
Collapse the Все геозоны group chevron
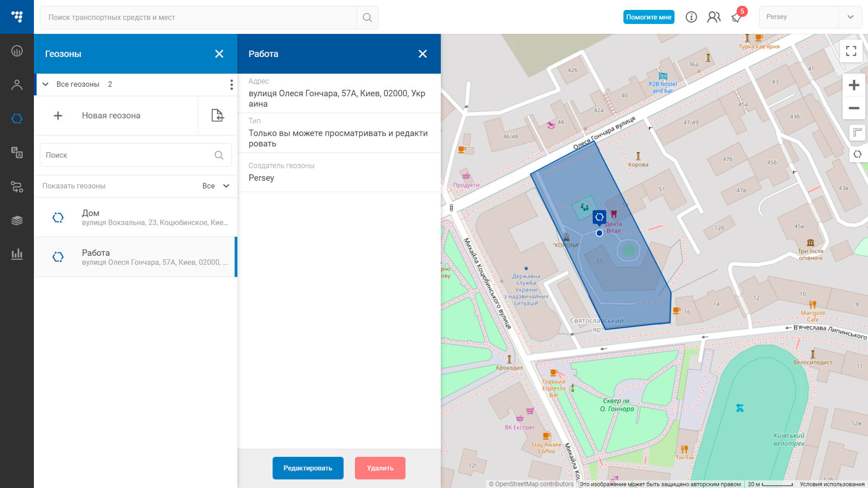(45, 84)
